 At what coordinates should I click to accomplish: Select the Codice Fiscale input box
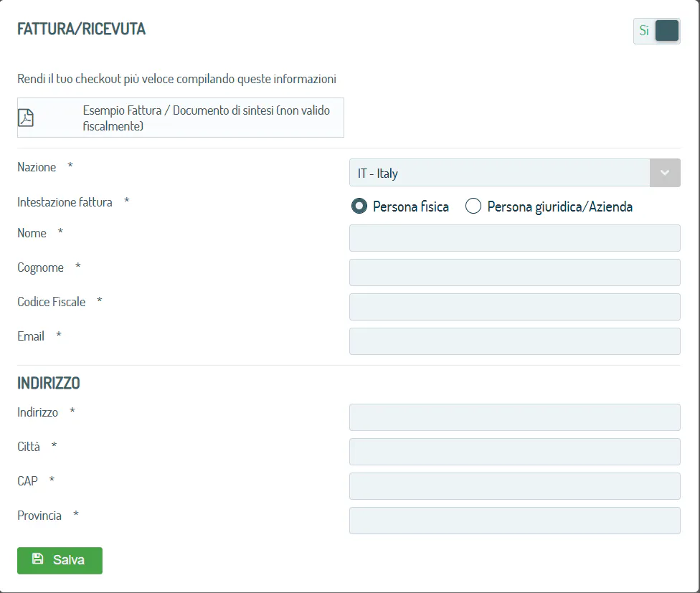[515, 307]
